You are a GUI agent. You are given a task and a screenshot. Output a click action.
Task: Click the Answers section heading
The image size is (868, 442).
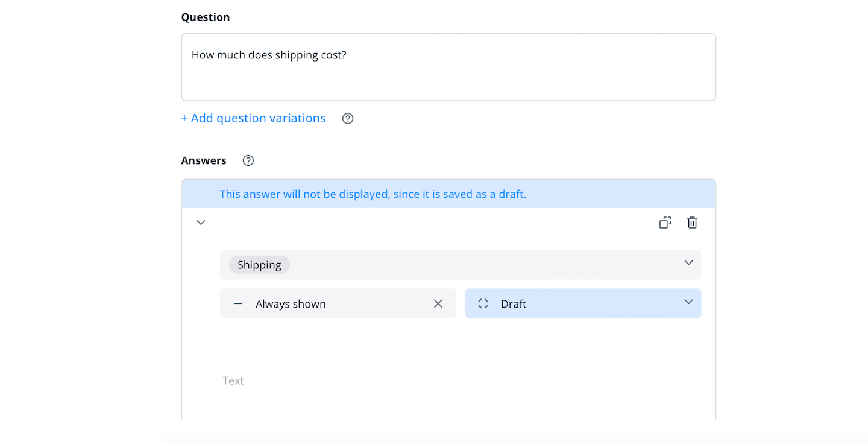tap(204, 160)
